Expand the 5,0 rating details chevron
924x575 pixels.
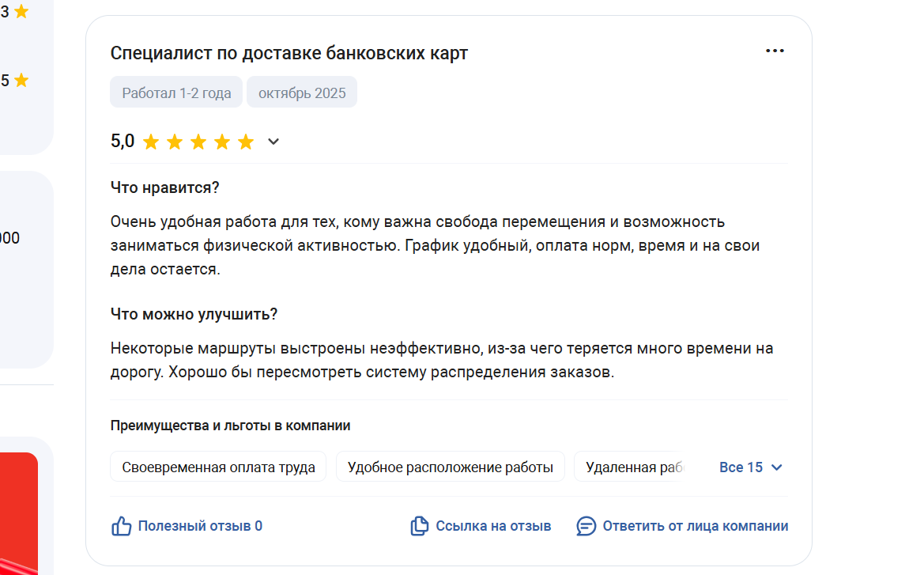point(273,142)
